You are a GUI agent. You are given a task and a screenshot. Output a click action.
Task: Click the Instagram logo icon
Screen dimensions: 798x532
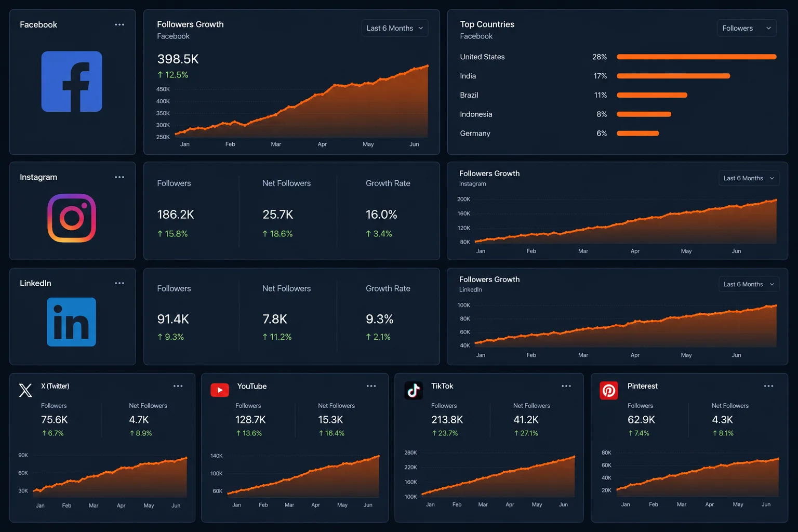pos(72,218)
